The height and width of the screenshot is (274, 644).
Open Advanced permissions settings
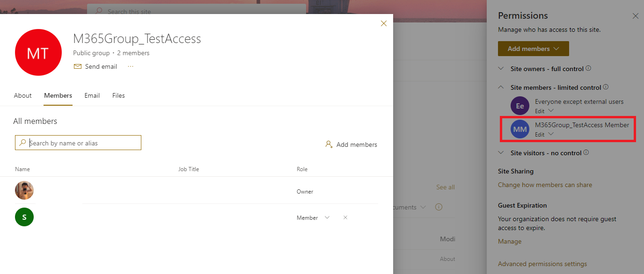tap(542, 264)
